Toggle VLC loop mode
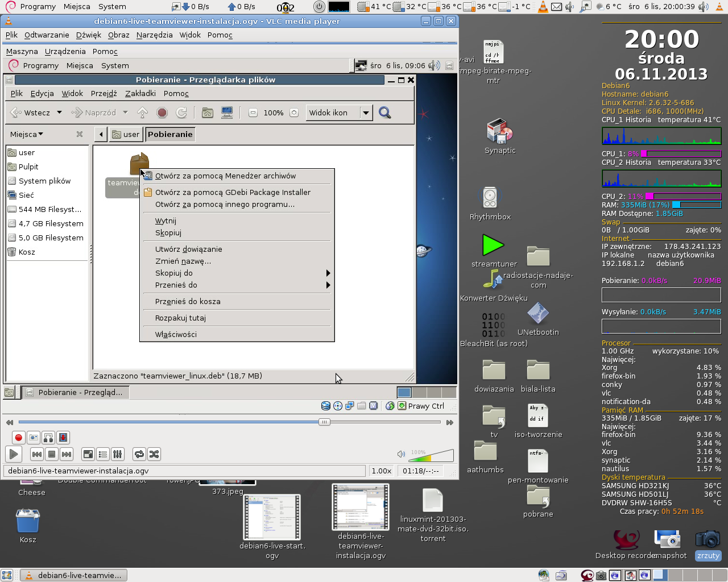The image size is (728, 582). [x=139, y=454]
